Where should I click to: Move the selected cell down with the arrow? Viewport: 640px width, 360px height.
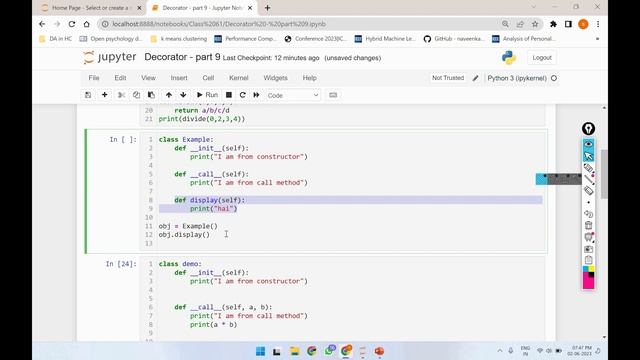tap(183, 95)
